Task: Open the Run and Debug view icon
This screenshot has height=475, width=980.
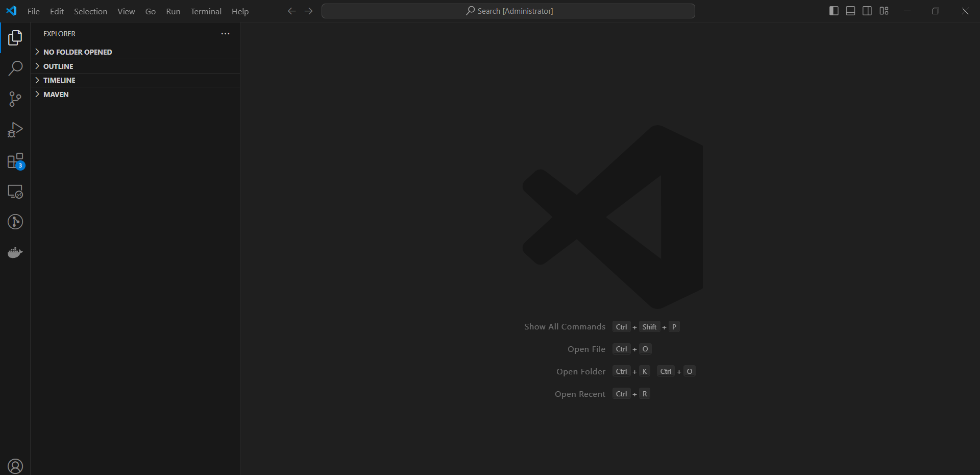Action: click(x=15, y=130)
